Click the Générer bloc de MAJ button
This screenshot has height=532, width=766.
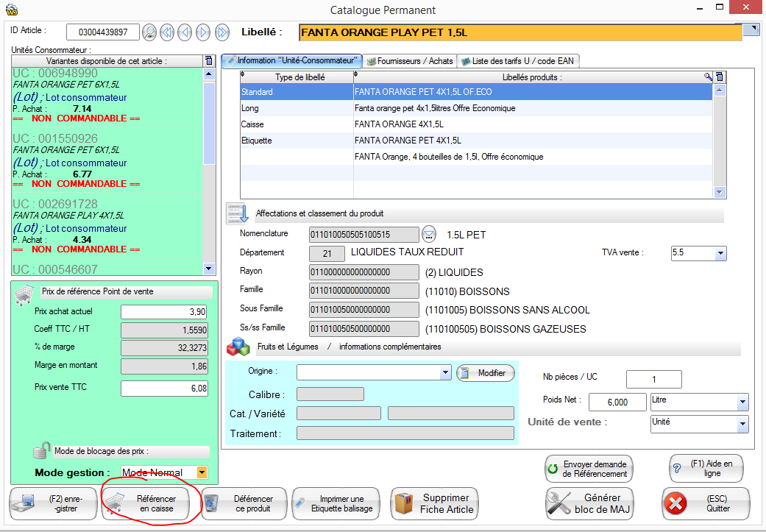(x=589, y=503)
